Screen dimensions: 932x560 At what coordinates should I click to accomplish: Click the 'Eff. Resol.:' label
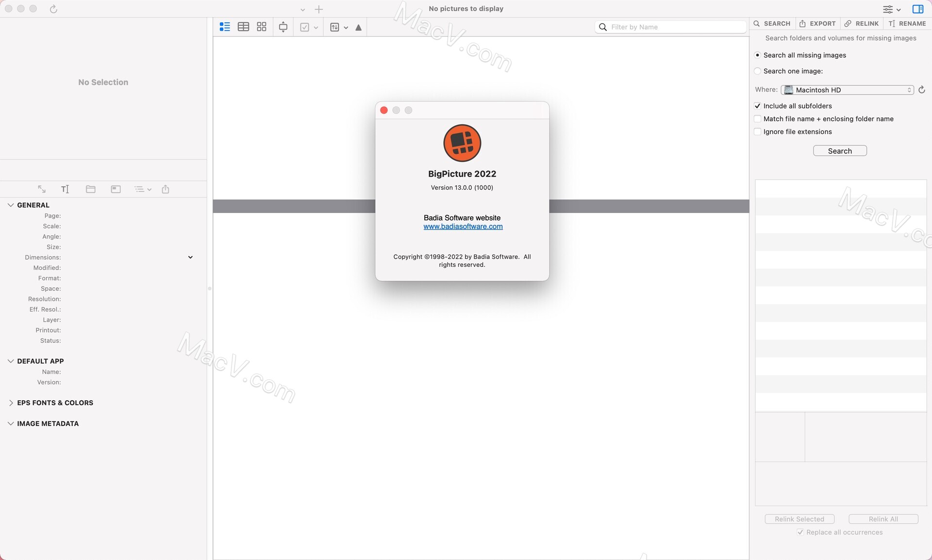pos(45,310)
